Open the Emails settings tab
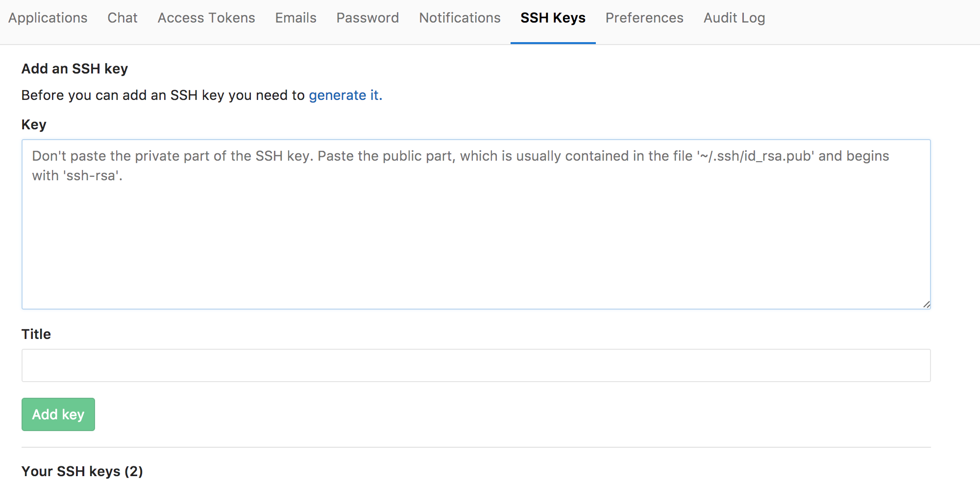Viewport: 980px width, 483px height. 295,18
